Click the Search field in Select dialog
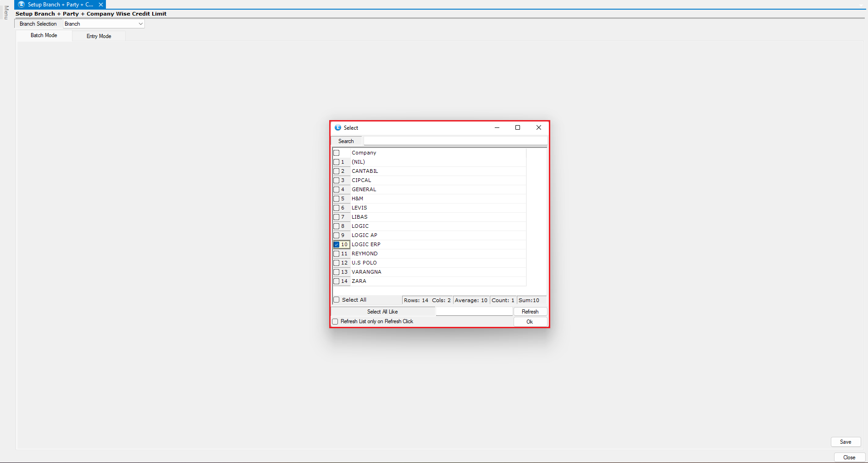 pos(455,141)
